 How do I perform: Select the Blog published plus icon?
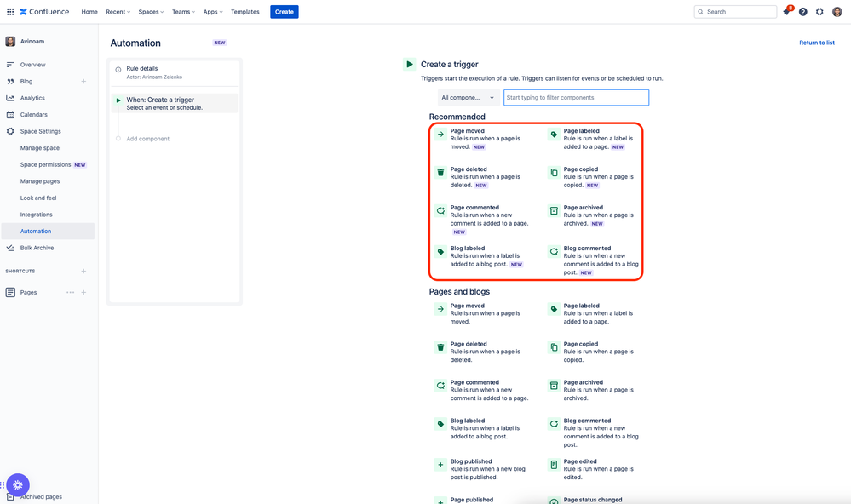pyautogui.click(x=440, y=465)
